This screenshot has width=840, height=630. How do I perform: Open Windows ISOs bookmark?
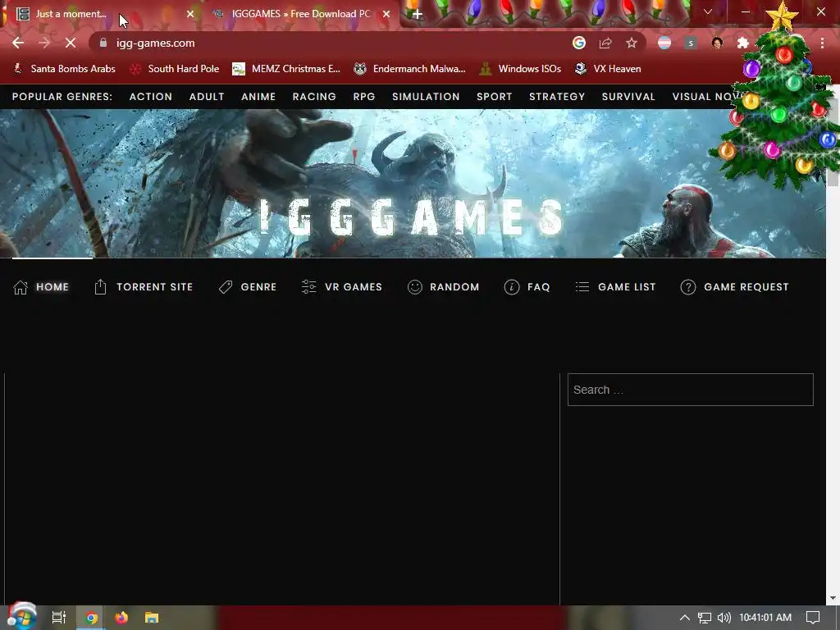[x=520, y=69]
